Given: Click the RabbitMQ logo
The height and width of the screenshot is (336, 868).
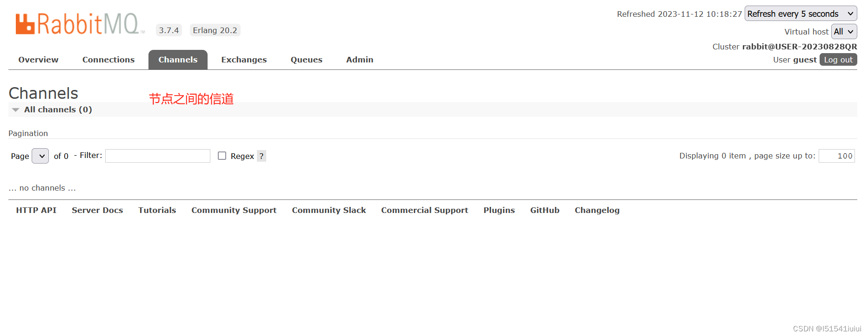Looking at the screenshot, I should click(x=80, y=24).
